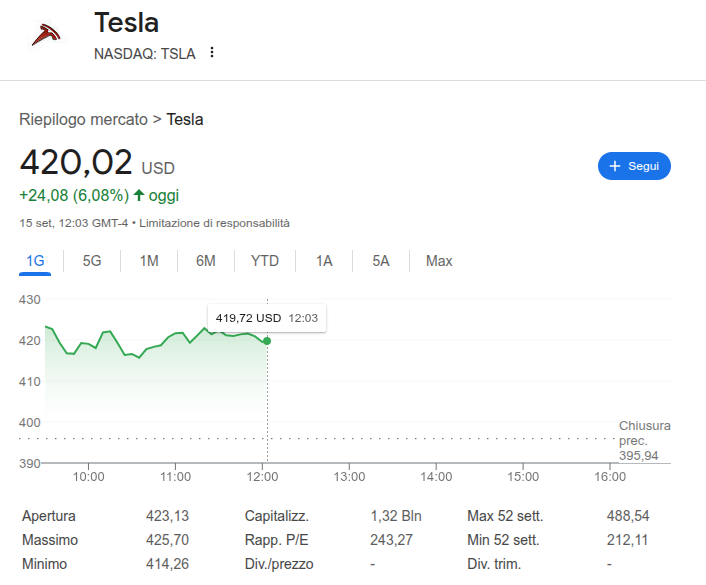Image resolution: width=706 pixels, height=585 pixels.
Task: Click the Rapp. P/E ratio label
Action: 275,540
